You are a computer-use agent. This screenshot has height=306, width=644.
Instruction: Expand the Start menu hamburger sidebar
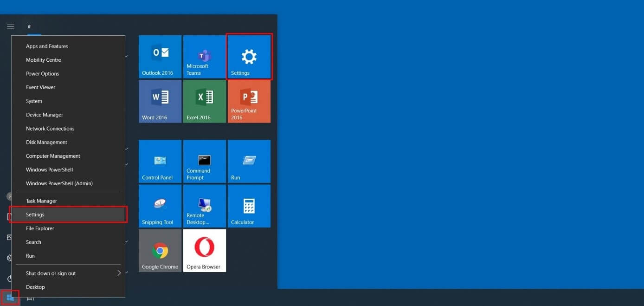point(10,26)
